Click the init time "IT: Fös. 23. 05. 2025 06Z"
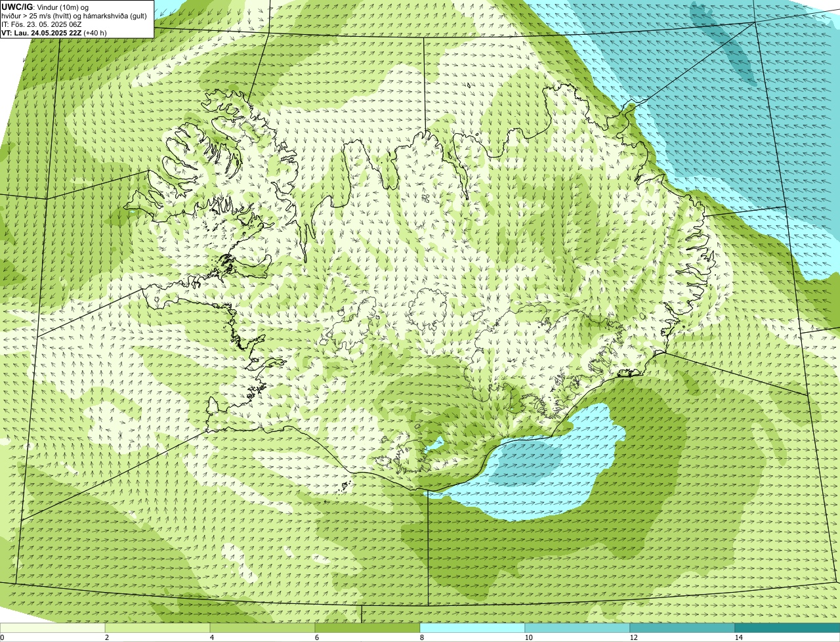840x642 pixels. click(41, 24)
